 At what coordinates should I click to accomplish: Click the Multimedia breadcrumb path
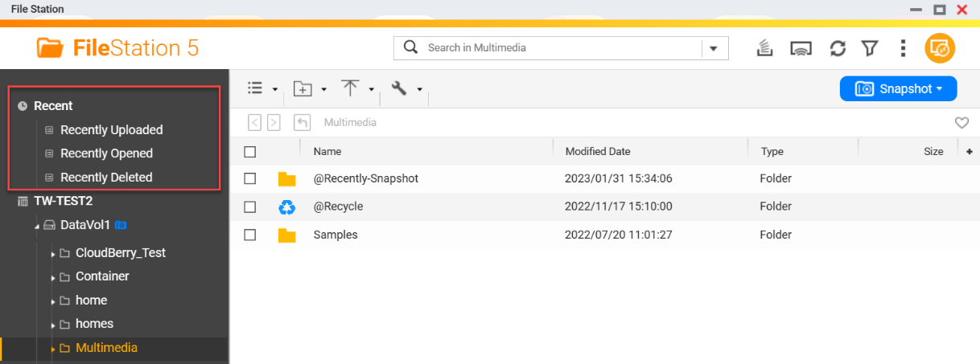pyautogui.click(x=350, y=123)
